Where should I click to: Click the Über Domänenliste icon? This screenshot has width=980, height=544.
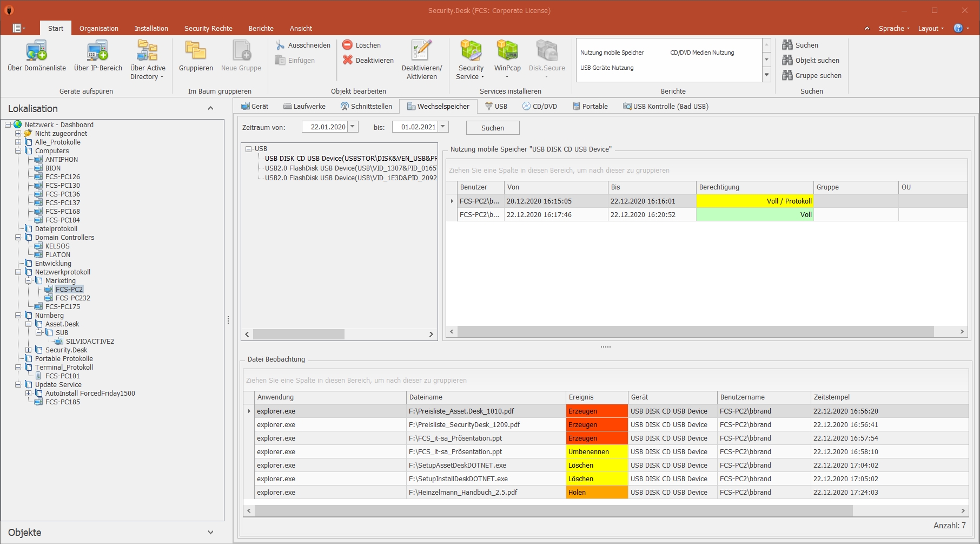tap(36, 51)
